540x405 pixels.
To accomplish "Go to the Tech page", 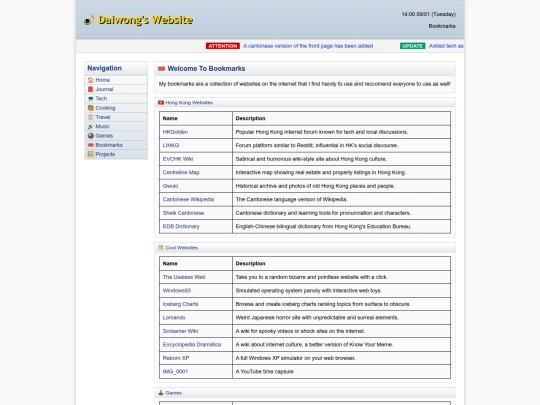I will tap(101, 98).
